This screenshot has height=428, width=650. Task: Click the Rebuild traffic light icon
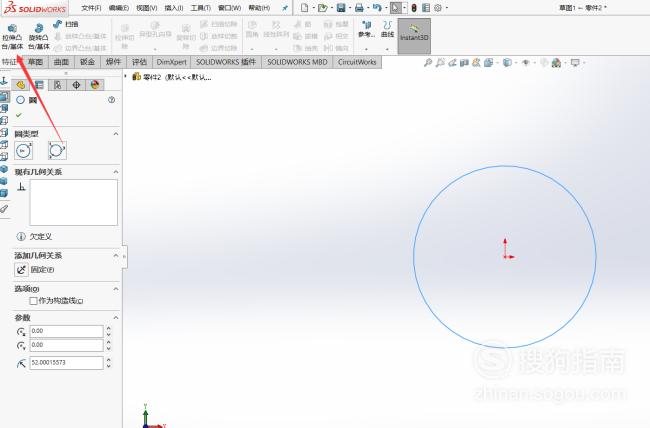tap(414, 7)
